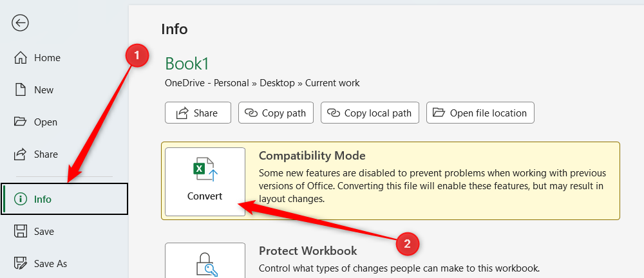The image size is (644, 278).
Task: Click the Share button under Book1
Action: 198,113
